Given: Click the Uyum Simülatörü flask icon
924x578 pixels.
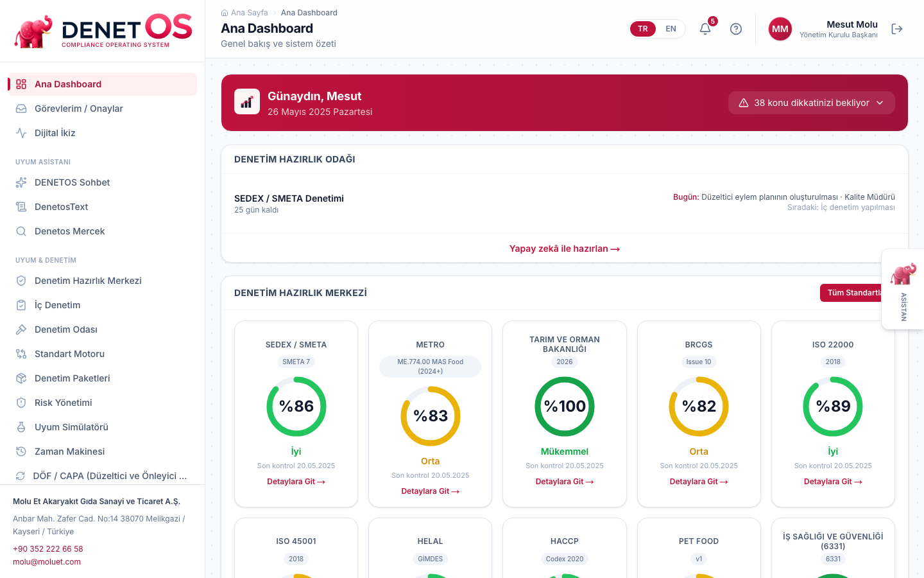Looking at the screenshot, I should (21, 427).
